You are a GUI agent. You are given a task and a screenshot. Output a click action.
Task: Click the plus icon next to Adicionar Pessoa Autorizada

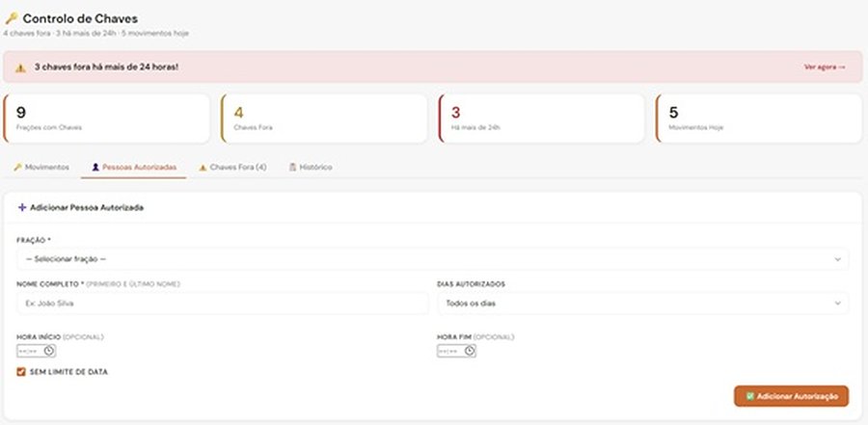(22, 207)
